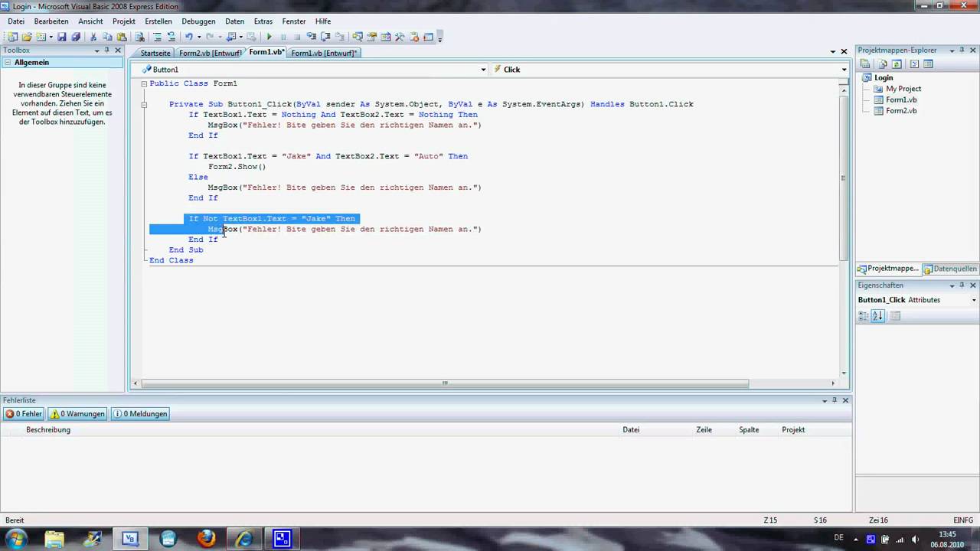Image resolution: width=980 pixels, height=551 pixels.
Task: Open Internet Explorer from the taskbar
Action: (244, 539)
